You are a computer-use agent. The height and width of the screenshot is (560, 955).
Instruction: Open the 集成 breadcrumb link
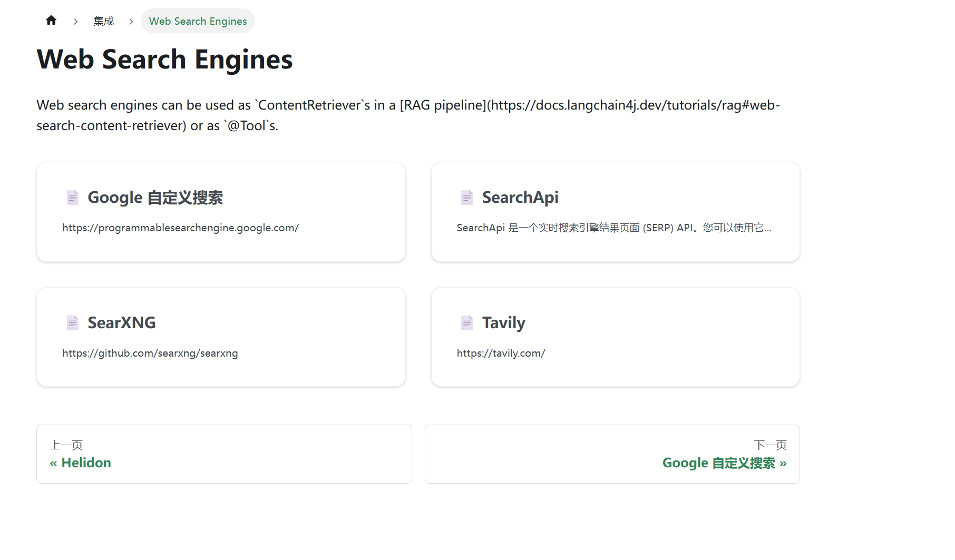click(104, 21)
